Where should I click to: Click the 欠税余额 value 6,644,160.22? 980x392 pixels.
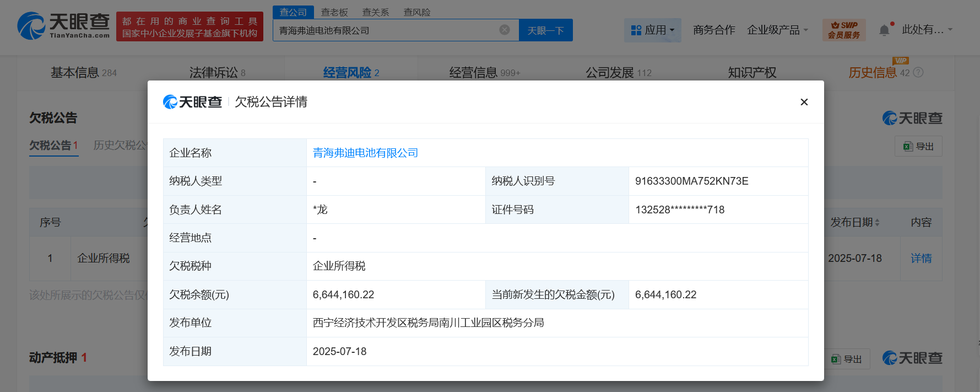(343, 294)
